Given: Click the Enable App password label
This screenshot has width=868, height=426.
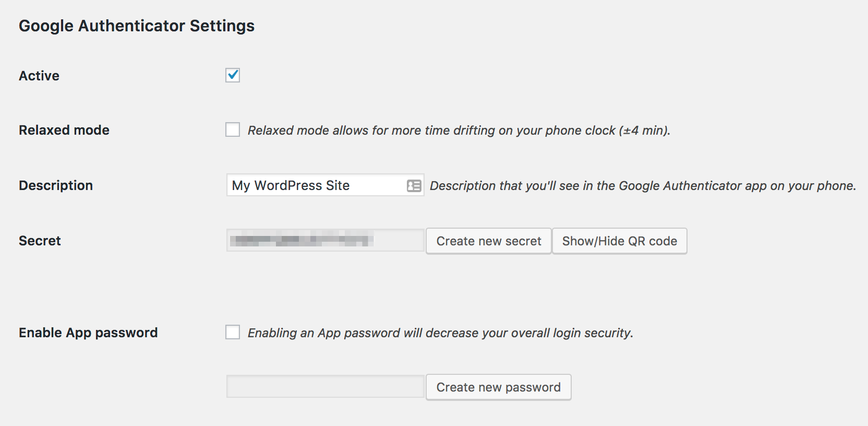Looking at the screenshot, I should [88, 333].
